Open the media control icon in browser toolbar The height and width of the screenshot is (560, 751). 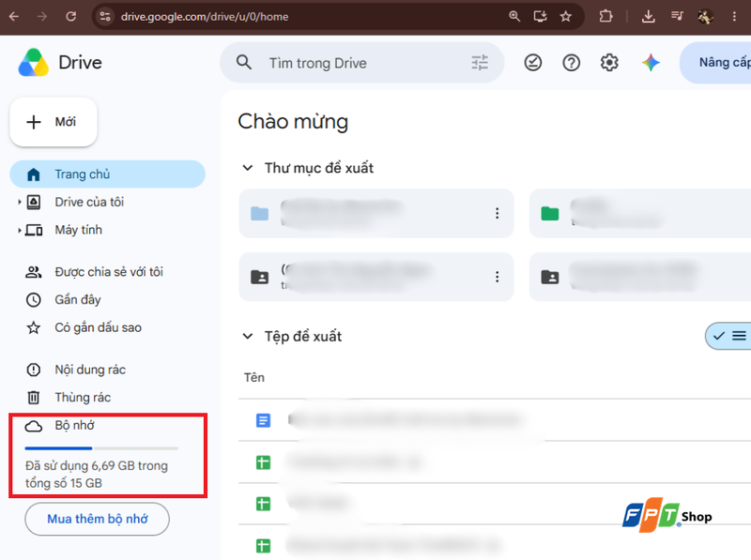click(x=677, y=17)
